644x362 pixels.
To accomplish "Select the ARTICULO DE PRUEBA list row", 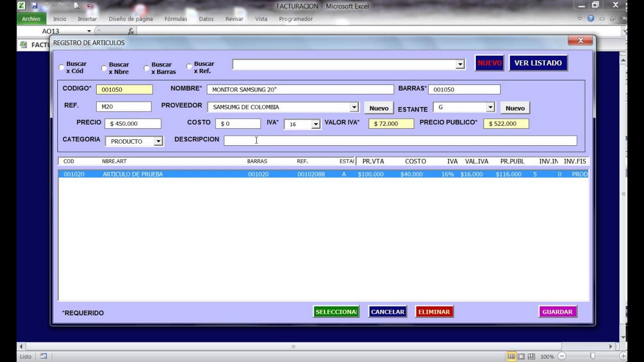I will 324,174.
